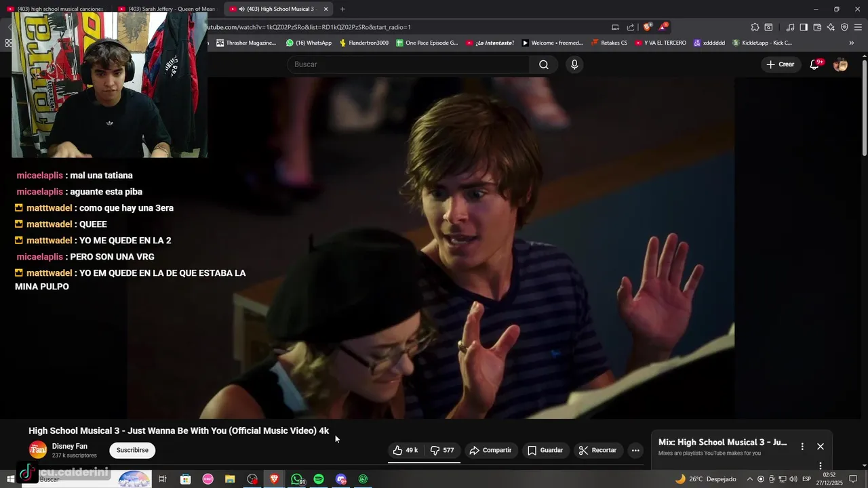Dislike the video showing 577 dislikes

tap(442, 450)
